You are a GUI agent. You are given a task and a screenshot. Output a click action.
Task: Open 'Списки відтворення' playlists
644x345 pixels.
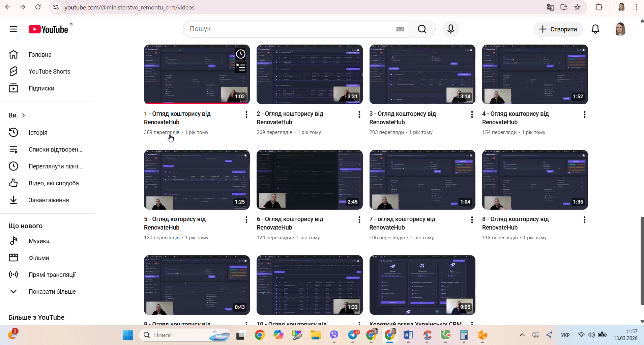coord(48,150)
